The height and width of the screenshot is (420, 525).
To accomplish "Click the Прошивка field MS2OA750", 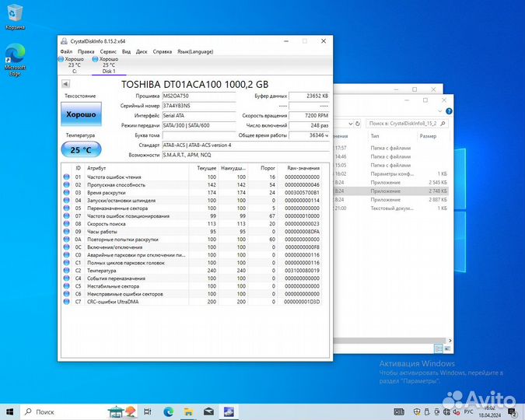I will click(199, 96).
